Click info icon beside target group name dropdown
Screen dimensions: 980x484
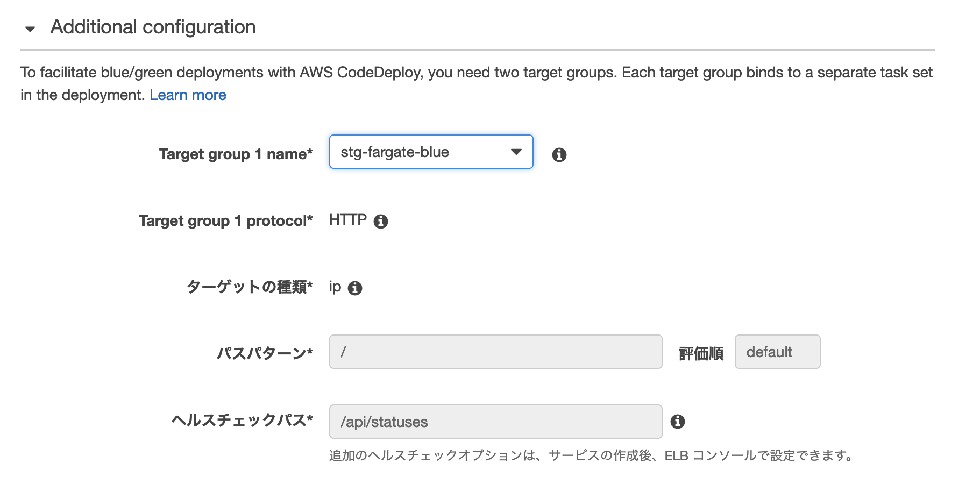(559, 155)
